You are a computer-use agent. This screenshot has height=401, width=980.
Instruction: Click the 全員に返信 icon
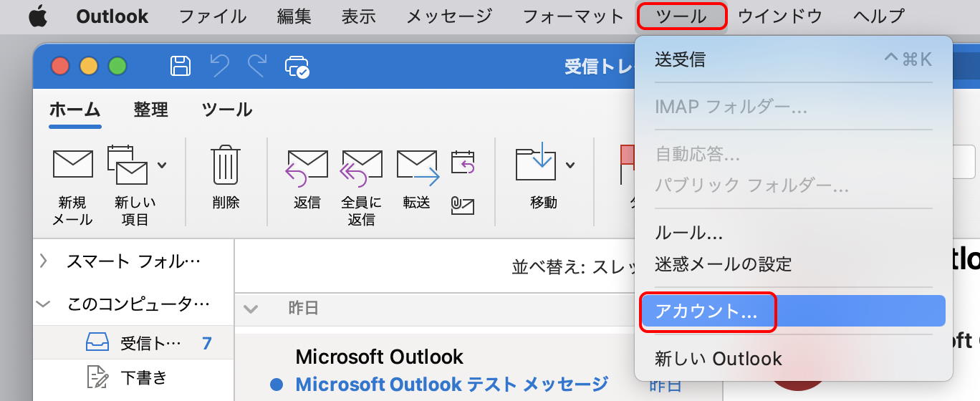click(x=361, y=168)
